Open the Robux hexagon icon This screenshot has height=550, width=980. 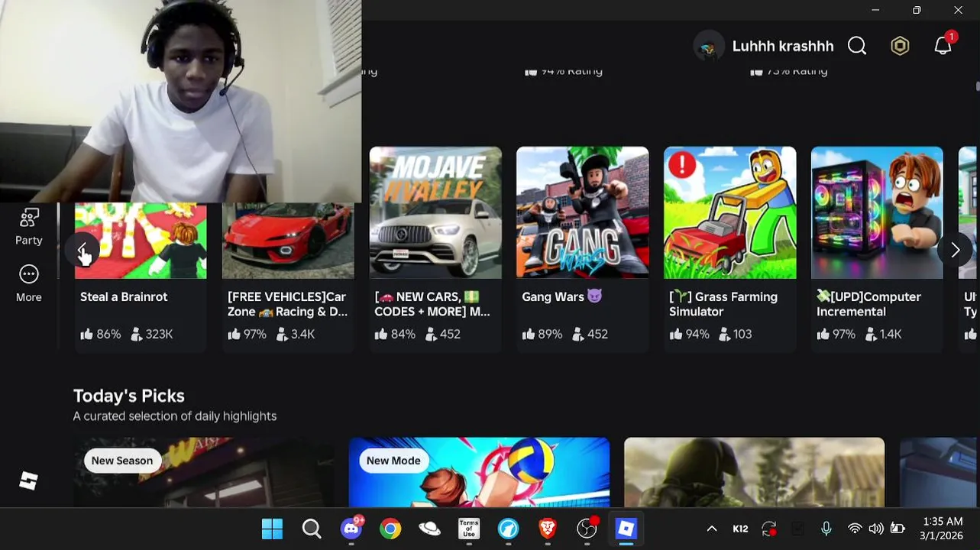900,47
